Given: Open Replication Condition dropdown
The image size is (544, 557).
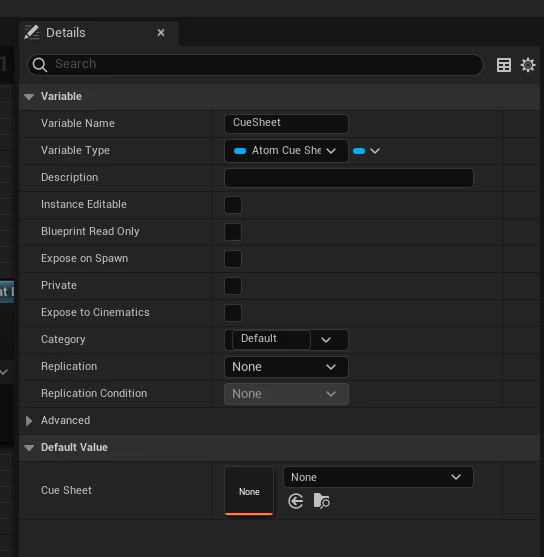Looking at the screenshot, I should tap(286, 394).
